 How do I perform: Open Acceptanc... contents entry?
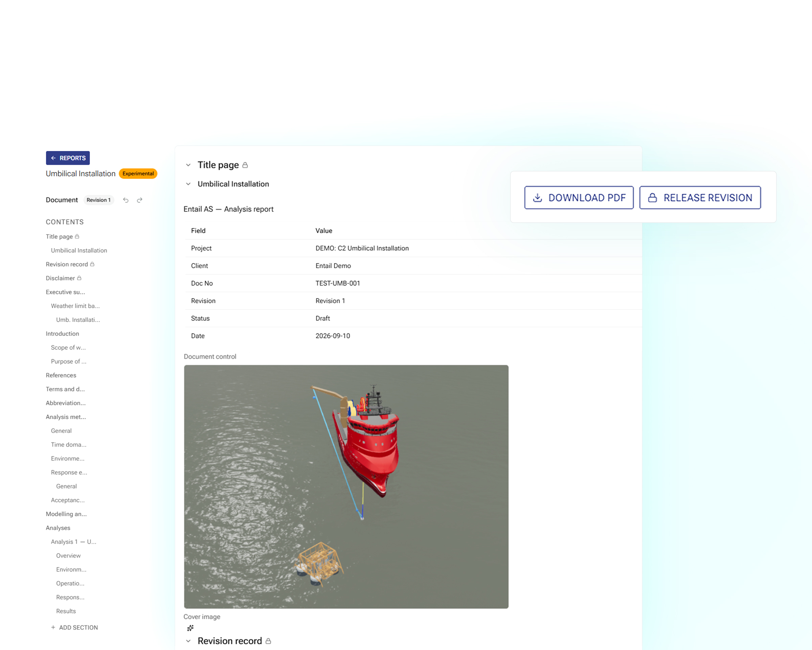(x=68, y=500)
